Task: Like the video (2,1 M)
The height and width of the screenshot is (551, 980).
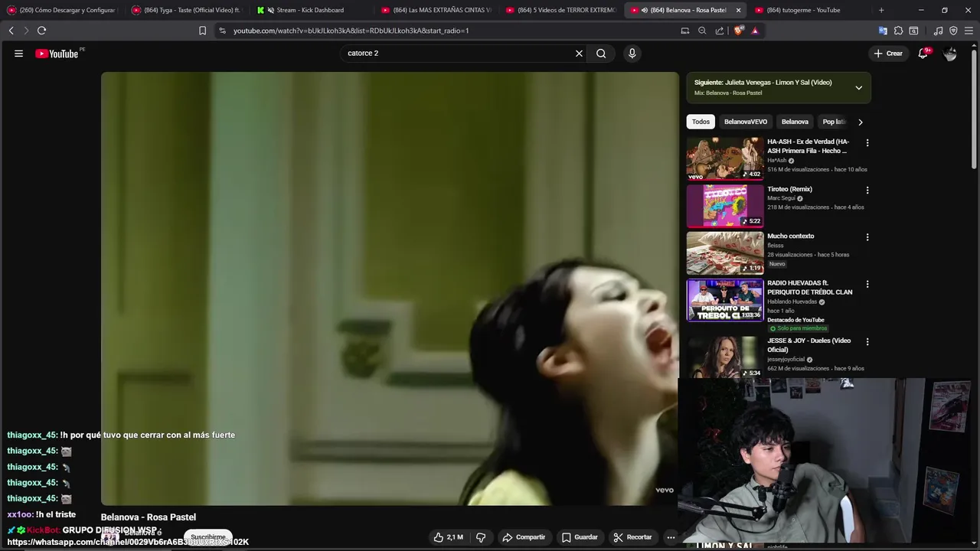Action: pos(448,537)
